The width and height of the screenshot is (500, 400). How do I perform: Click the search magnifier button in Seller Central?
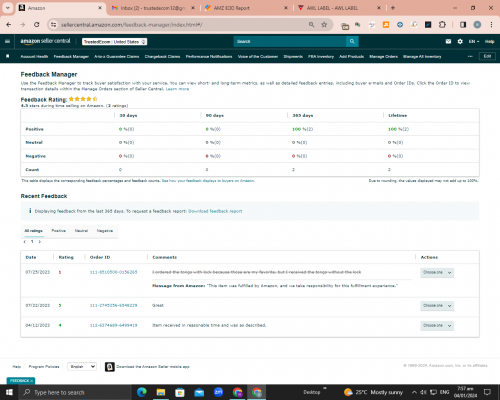click(x=352, y=42)
